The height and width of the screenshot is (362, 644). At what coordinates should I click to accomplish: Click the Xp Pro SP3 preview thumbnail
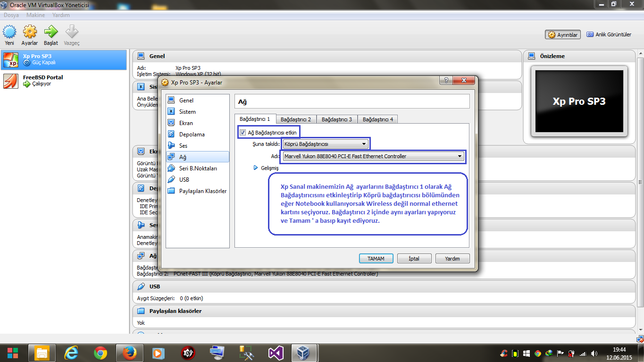click(x=579, y=101)
